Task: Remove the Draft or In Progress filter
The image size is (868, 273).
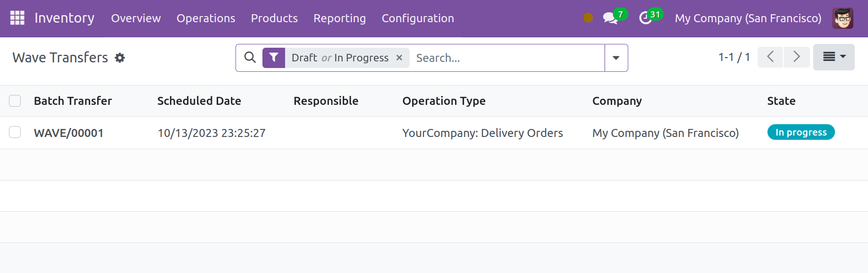Action: pos(399,58)
